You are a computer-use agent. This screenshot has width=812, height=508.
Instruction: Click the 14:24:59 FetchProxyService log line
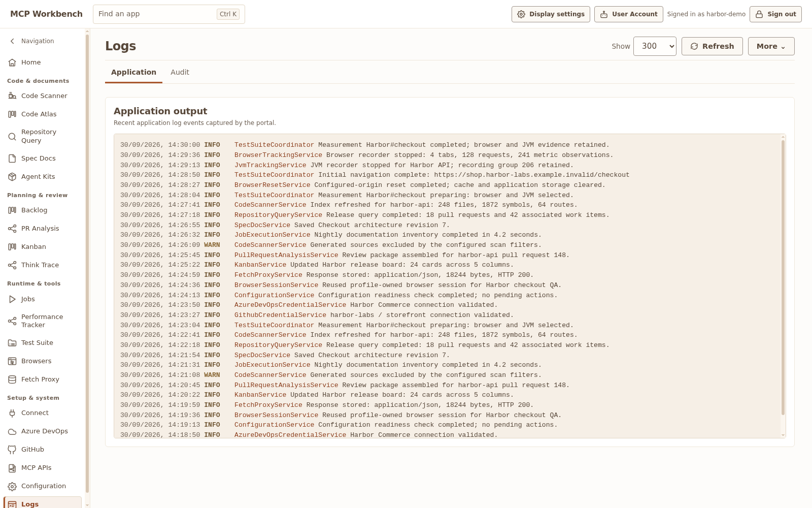[327, 275]
